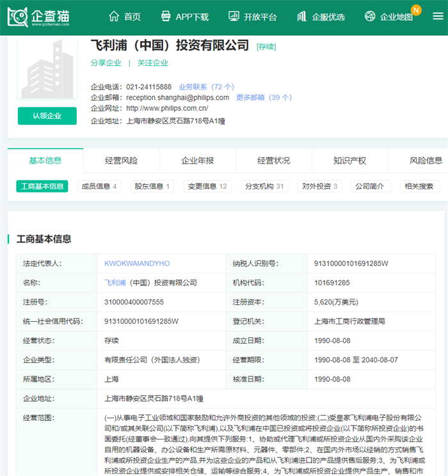The height and width of the screenshot is (476, 448).
Task: Click the 飞利浦 link in 名称 row
Action: point(115,283)
